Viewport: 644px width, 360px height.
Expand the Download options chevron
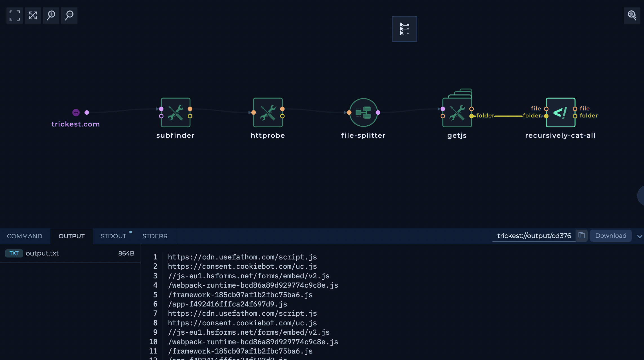pos(639,236)
